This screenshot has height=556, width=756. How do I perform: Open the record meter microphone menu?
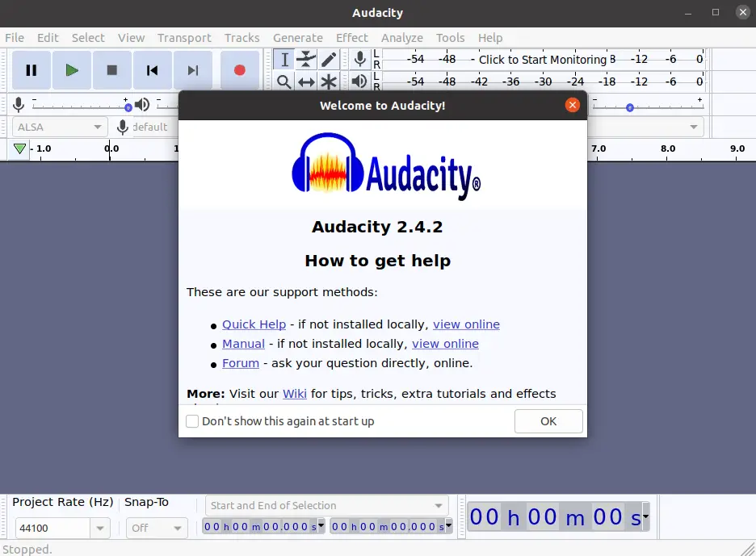[x=359, y=59]
